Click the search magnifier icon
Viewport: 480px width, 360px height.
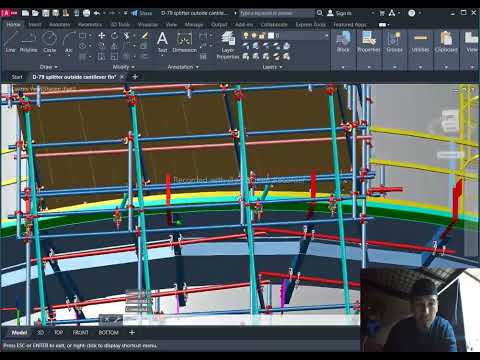(x=320, y=13)
